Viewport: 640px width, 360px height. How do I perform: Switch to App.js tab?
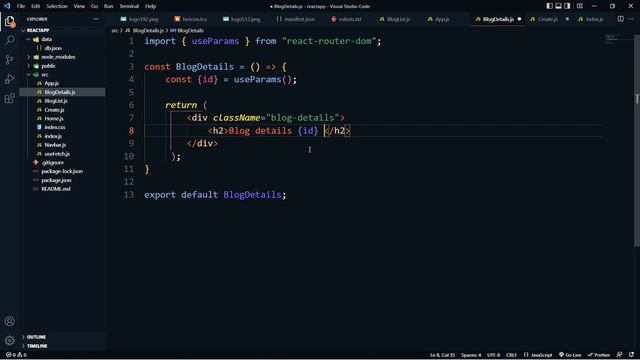click(x=439, y=19)
